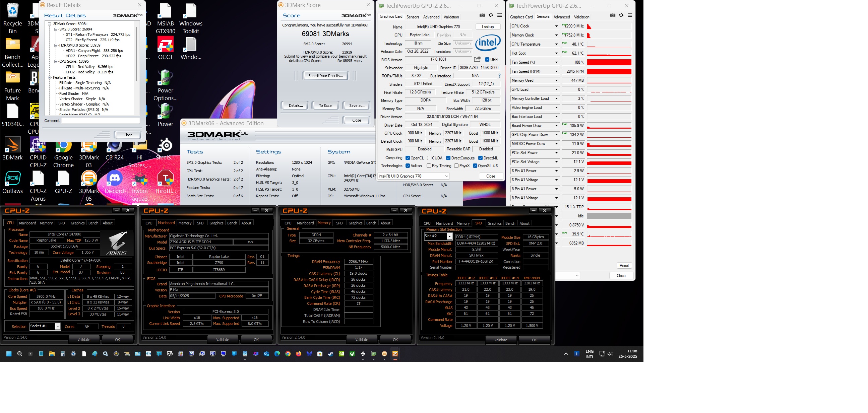
Task: Launch 3DMark shortcut on the desktop
Action: point(12,148)
